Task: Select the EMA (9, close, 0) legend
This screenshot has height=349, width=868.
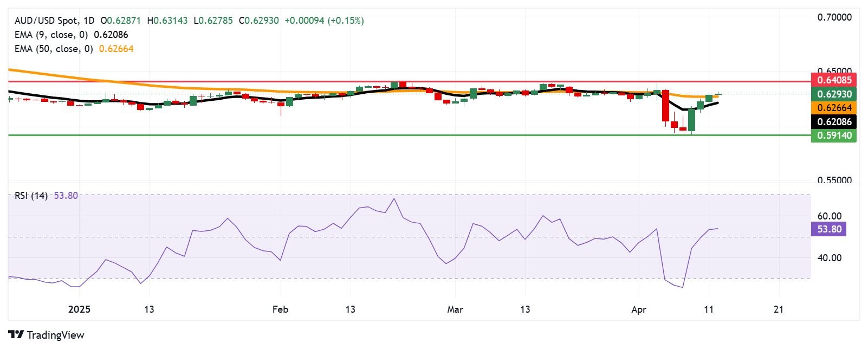Action: point(51,35)
